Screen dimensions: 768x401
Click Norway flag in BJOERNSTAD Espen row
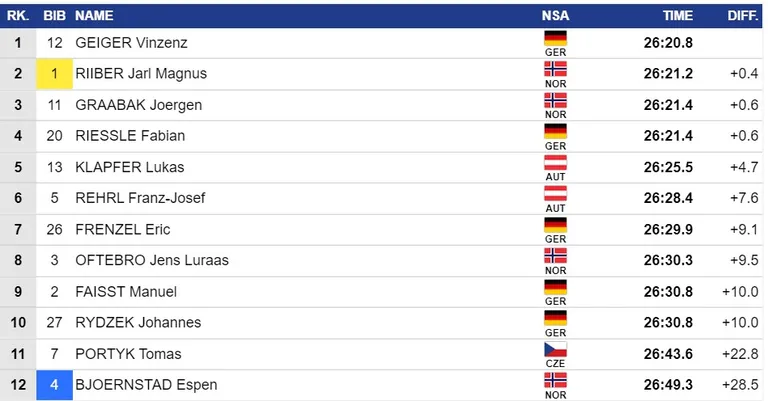coord(555,380)
